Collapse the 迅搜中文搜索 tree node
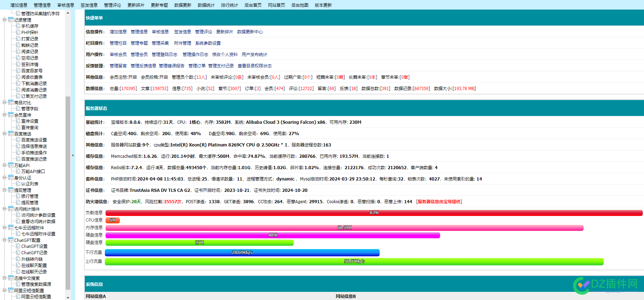Screen dimensions: 644x300 point(5,278)
